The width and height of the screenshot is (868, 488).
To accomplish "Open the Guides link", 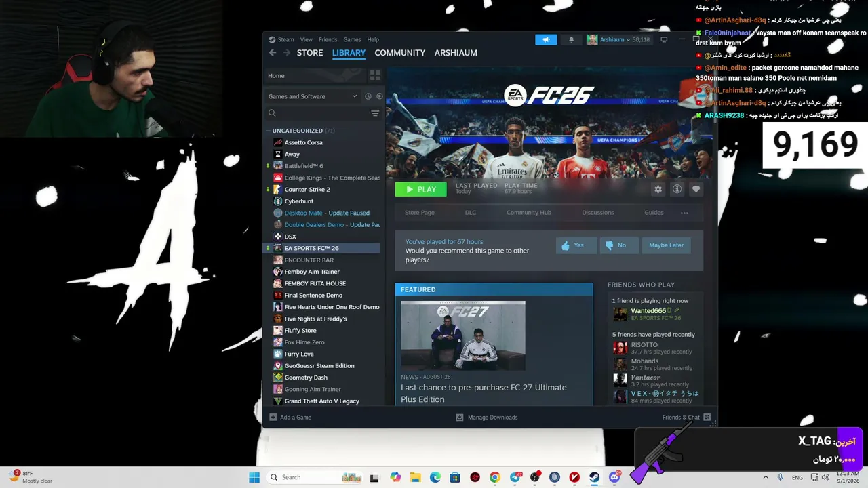I will (x=654, y=213).
